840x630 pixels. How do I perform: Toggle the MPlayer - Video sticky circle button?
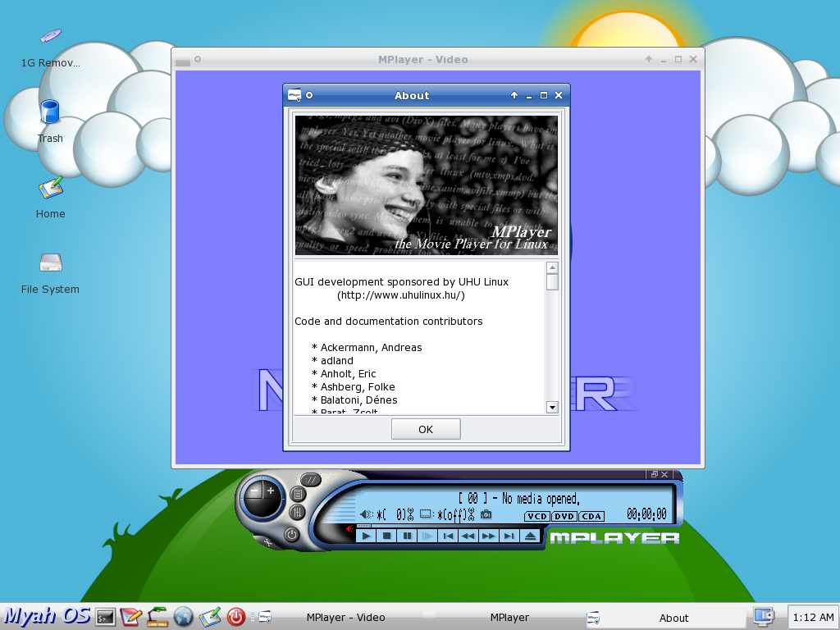pyautogui.click(x=198, y=59)
